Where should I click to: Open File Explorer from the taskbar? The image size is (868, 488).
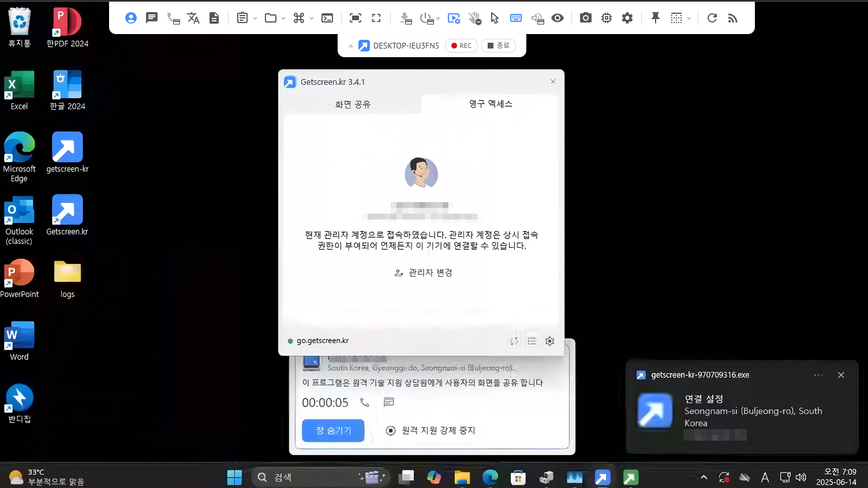pos(462,477)
